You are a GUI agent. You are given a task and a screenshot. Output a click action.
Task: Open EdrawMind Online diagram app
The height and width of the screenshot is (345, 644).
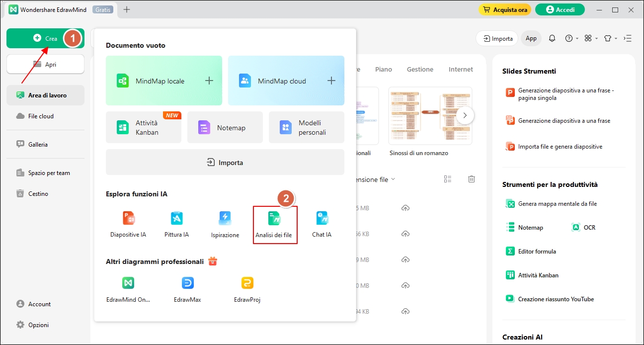point(128,290)
